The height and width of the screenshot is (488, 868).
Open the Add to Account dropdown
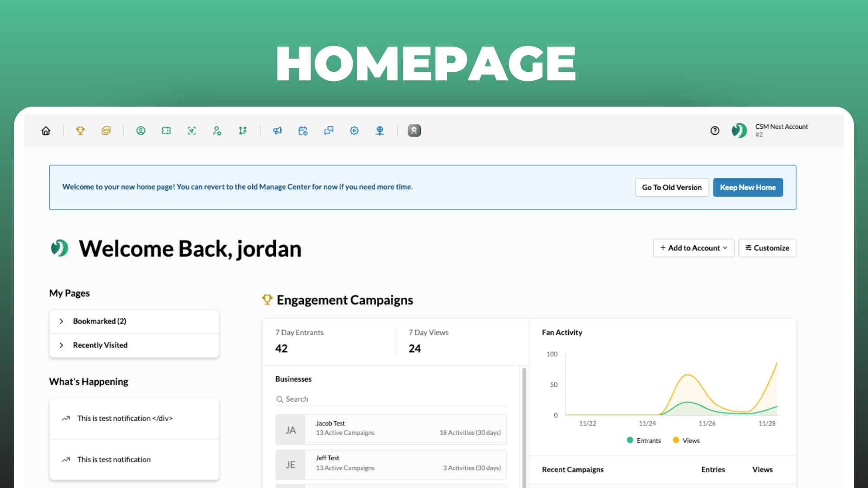[693, 248]
